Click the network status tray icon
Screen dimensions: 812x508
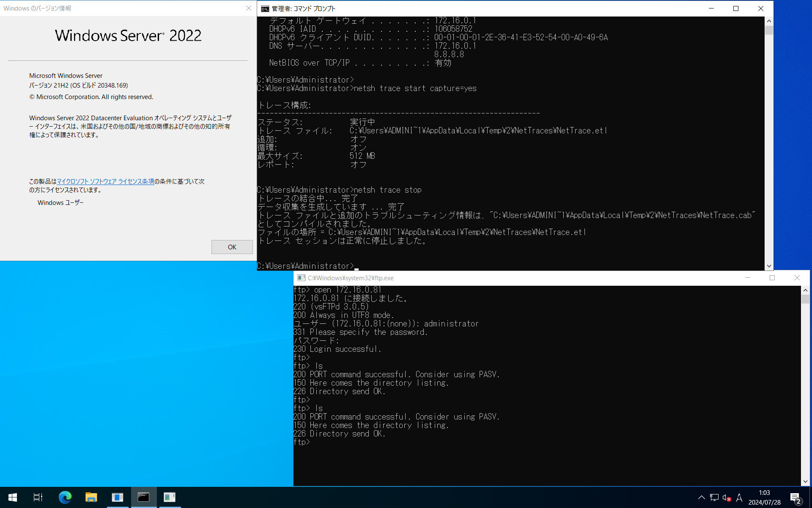click(714, 497)
